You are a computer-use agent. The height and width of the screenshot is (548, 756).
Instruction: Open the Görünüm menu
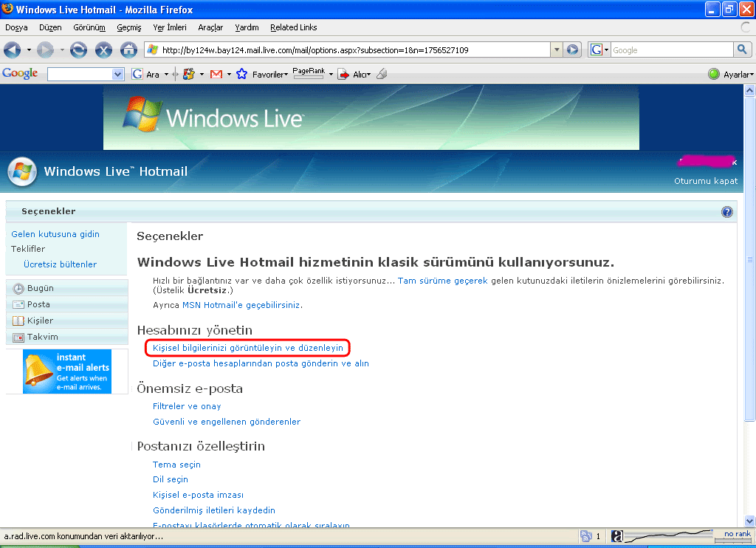point(89,27)
